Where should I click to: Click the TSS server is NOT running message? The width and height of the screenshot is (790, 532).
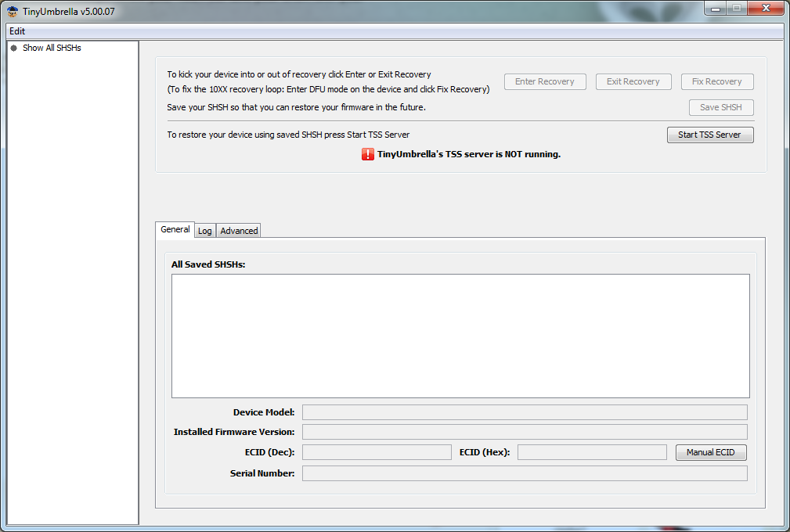[x=469, y=155]
